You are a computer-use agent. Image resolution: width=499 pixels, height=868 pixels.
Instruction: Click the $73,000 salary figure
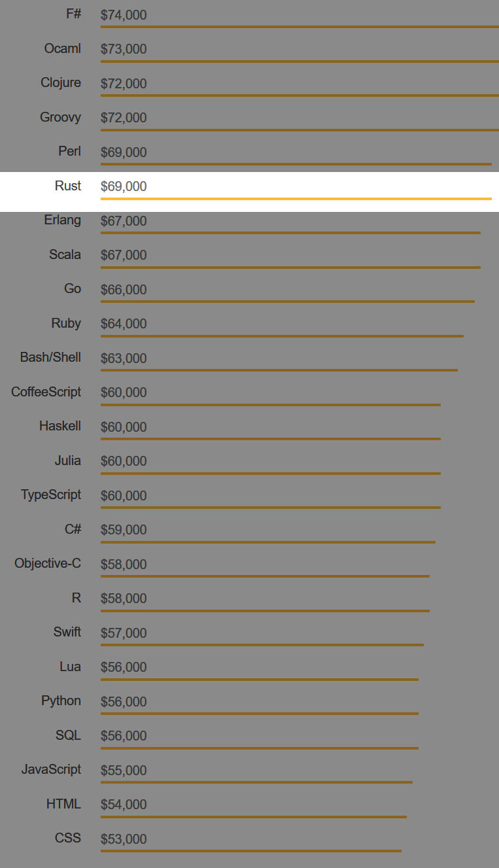click(x=124, y=49)
